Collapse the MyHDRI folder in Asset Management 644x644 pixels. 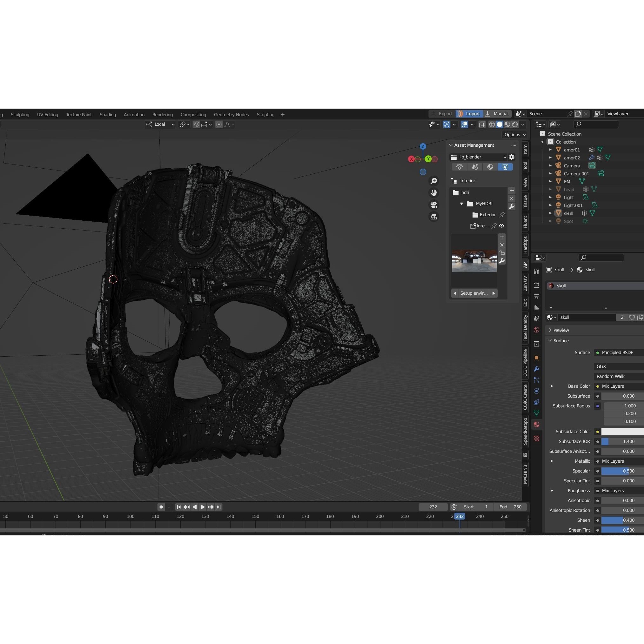(x=462, y=204)
